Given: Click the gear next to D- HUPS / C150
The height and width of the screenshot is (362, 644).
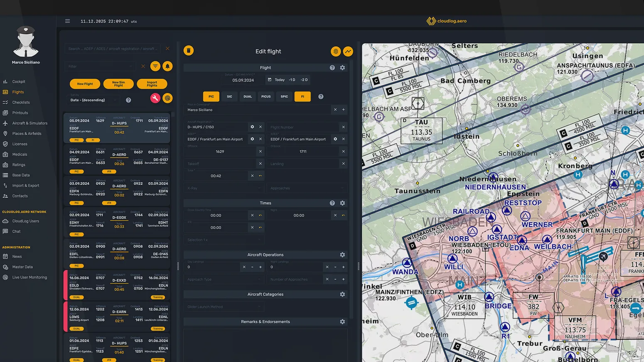Looking at the screenshot, I should pos(252,127).
